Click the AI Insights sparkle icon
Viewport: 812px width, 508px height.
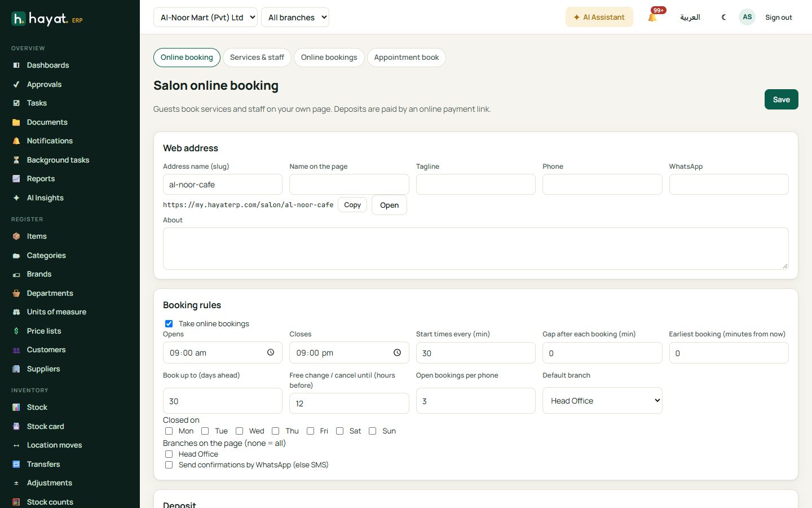[x=16, y=198]
